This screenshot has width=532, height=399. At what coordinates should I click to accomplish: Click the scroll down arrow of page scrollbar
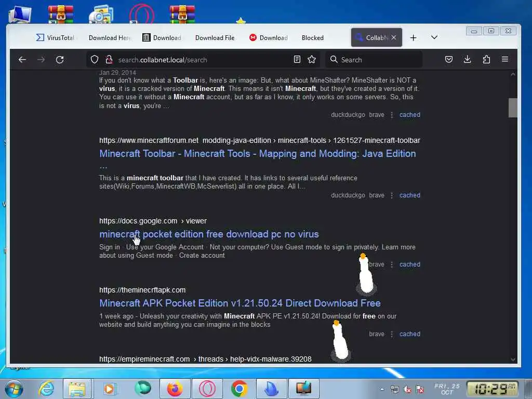click(513, 360)
